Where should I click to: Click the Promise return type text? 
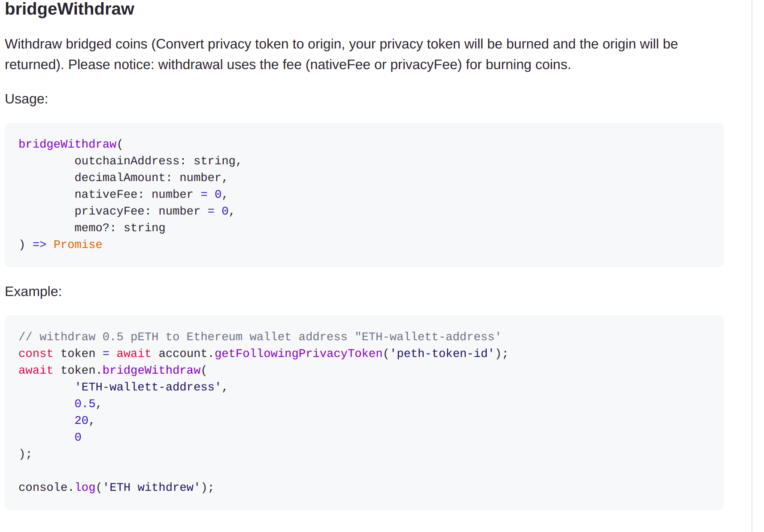tap(78, 245)
